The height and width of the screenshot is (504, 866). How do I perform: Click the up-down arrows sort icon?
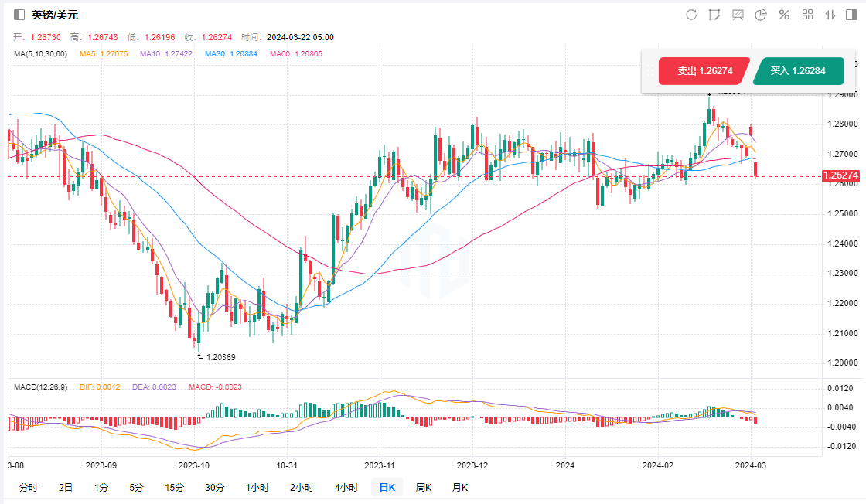coord(830,15)
